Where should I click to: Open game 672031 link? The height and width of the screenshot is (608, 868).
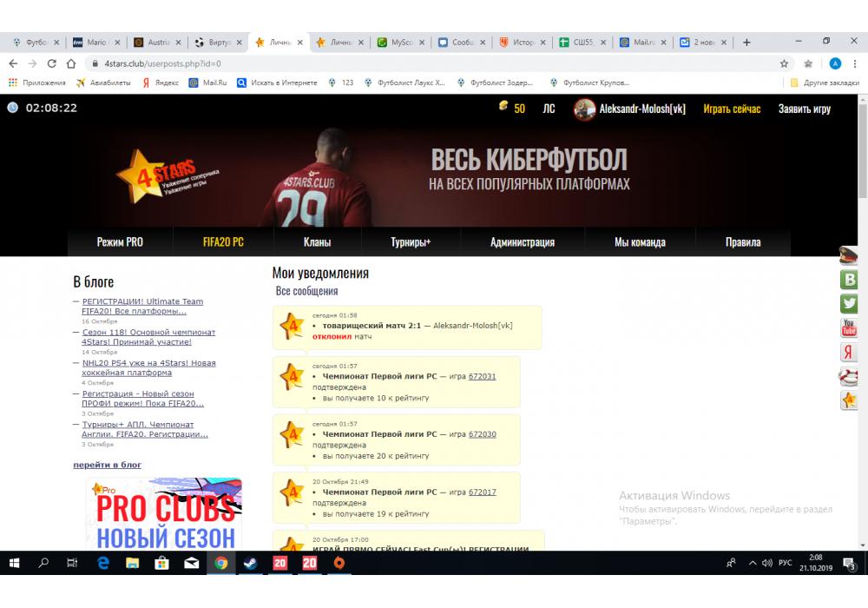coord(482,377)
